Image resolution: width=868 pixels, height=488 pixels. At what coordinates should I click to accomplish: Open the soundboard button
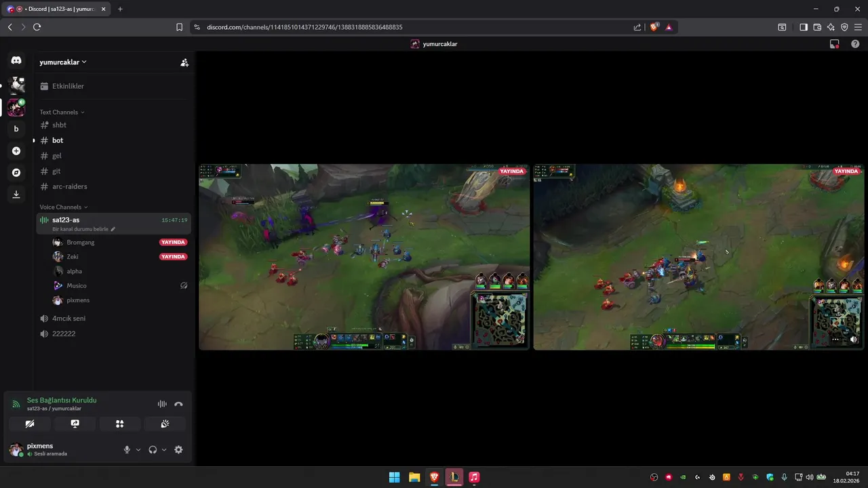click(165, 424)
